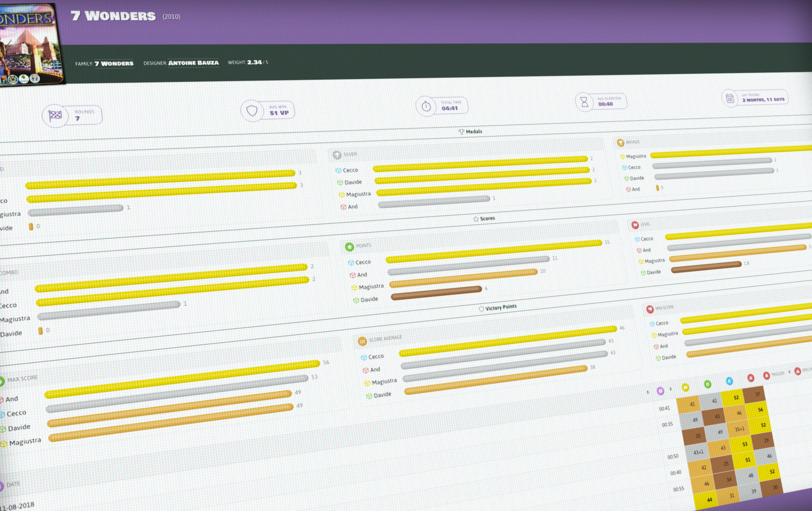Click the calendar Last Round icon
Screen dimensions: 812x511
click(730, 99)
